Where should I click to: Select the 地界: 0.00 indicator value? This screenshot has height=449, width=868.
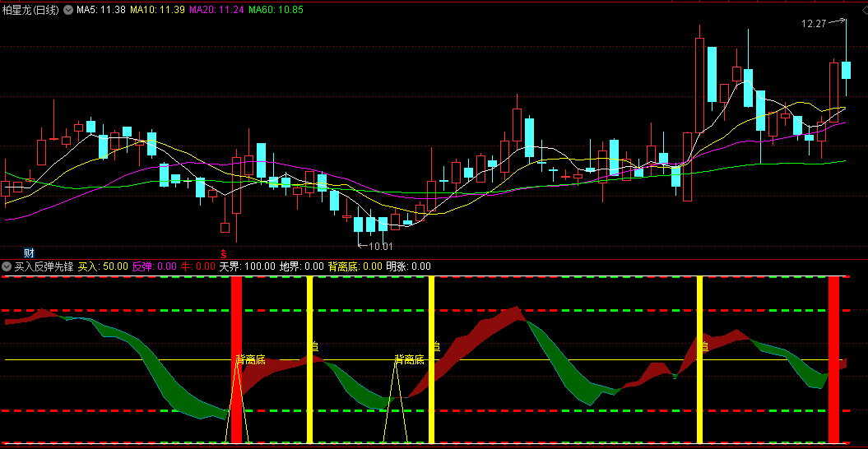(x=302, y=267)
